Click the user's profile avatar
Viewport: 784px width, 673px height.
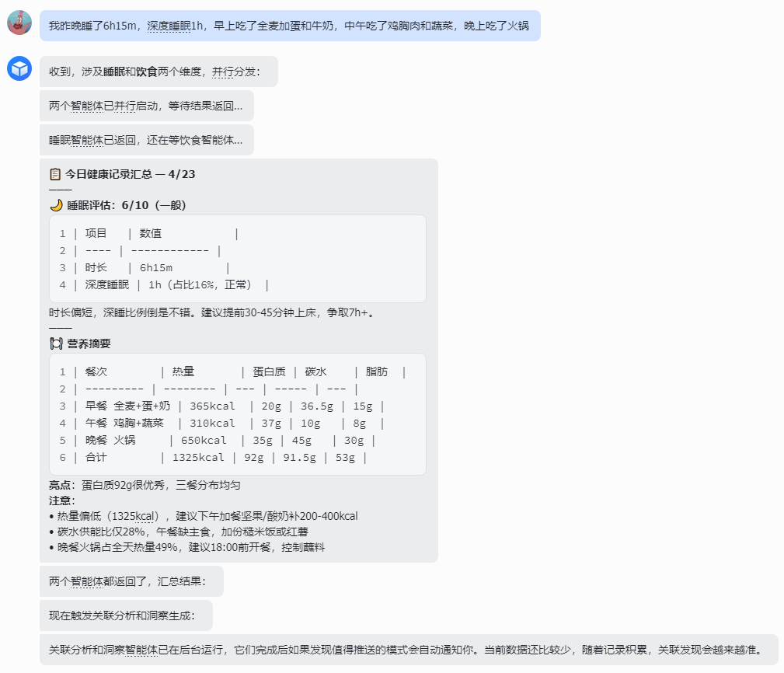19,23
